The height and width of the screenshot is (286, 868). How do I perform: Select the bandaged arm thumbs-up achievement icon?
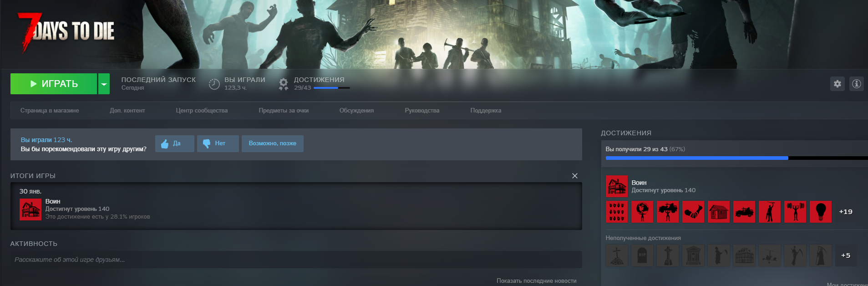coord(693,212)
